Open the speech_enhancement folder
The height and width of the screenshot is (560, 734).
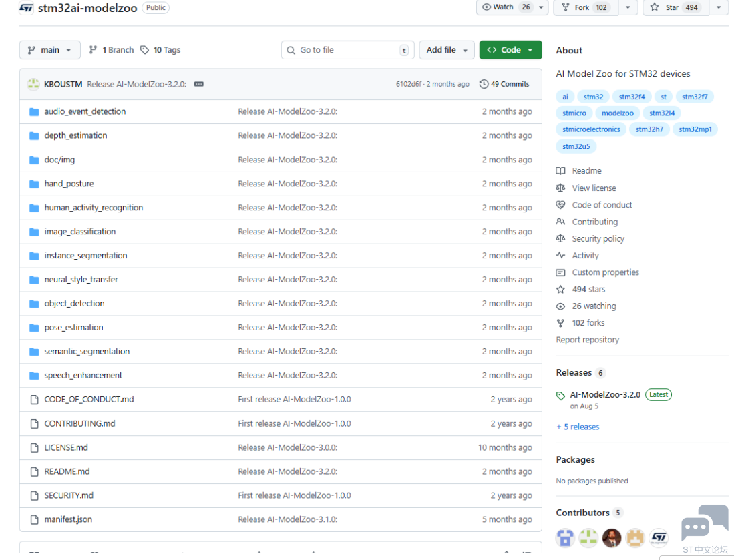coord(83,376)
